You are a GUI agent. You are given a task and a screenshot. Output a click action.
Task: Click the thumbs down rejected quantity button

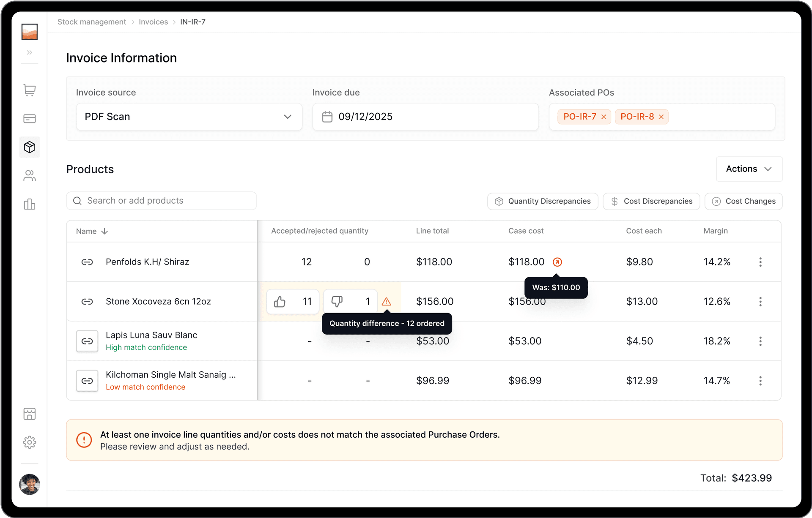(337, 302)
